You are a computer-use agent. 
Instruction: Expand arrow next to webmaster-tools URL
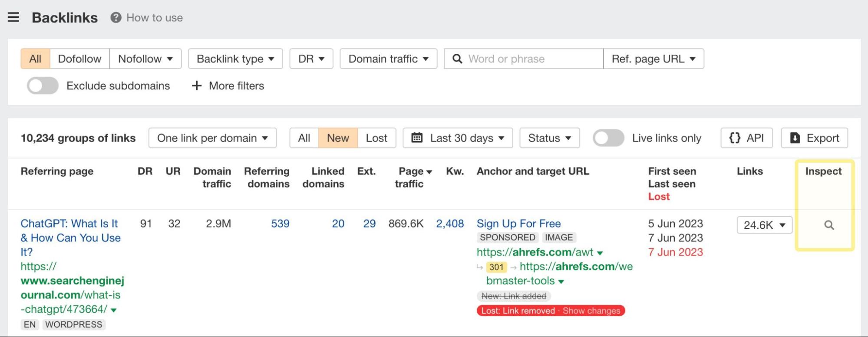pos(561,281)
